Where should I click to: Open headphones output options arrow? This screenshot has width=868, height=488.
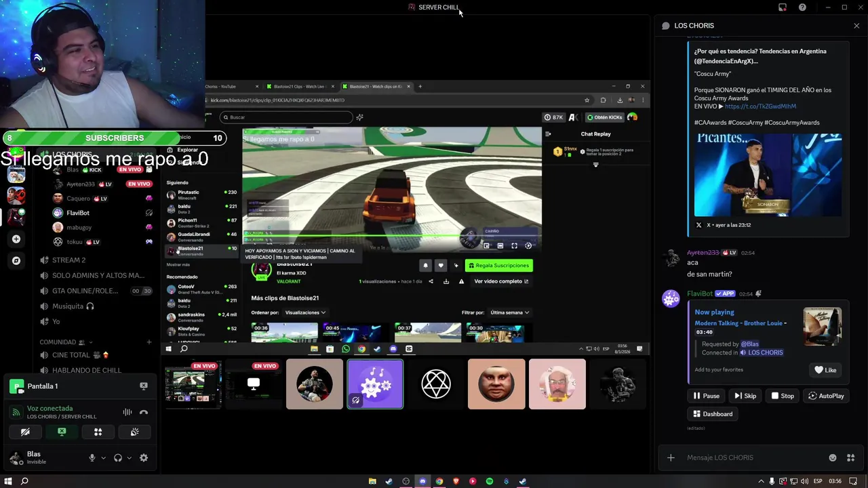[x=129, y=458]
